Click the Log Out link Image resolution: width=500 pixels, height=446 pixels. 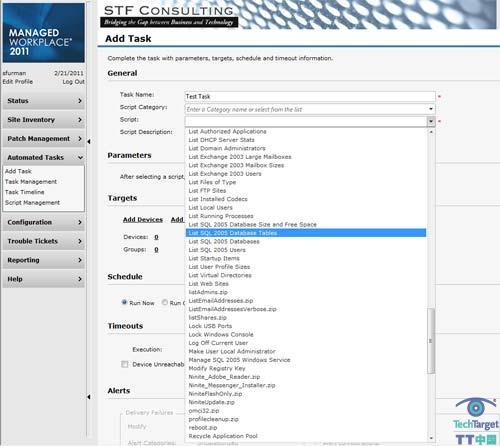73,82
